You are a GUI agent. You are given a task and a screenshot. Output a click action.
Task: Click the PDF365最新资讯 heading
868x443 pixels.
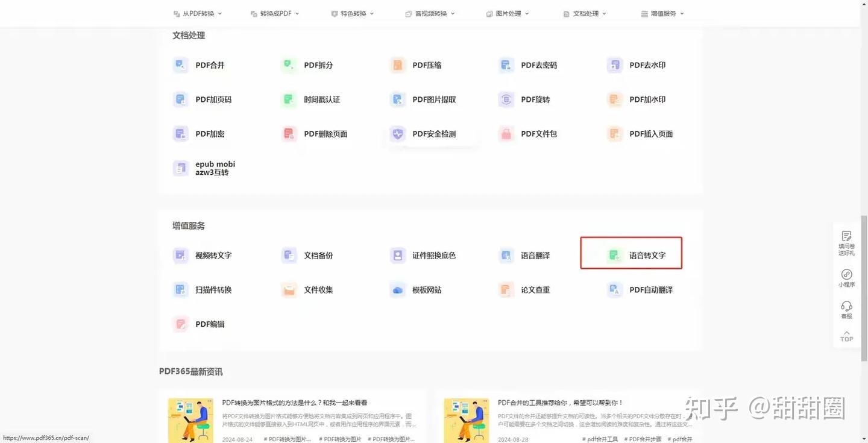[191, 372]
